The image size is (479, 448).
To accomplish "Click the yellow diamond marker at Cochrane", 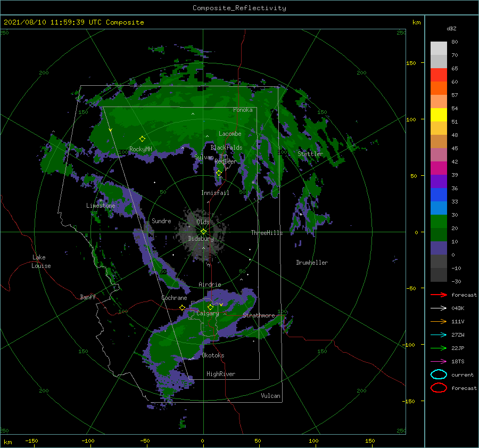I will pos(183,307).
